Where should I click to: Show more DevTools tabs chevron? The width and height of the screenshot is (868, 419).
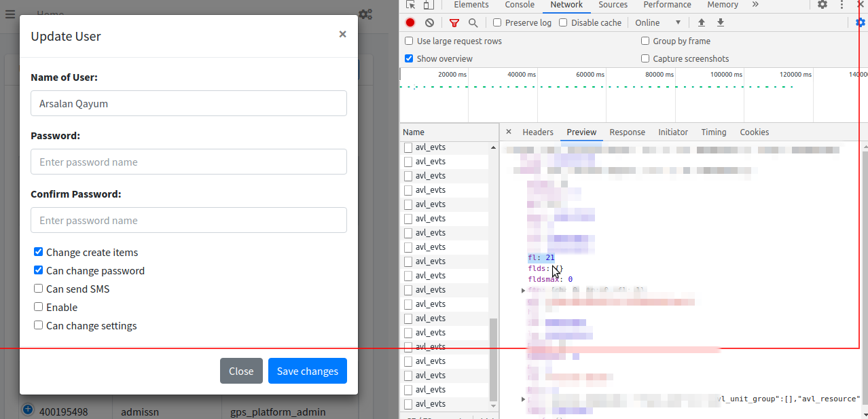click(x=755, y=5)
